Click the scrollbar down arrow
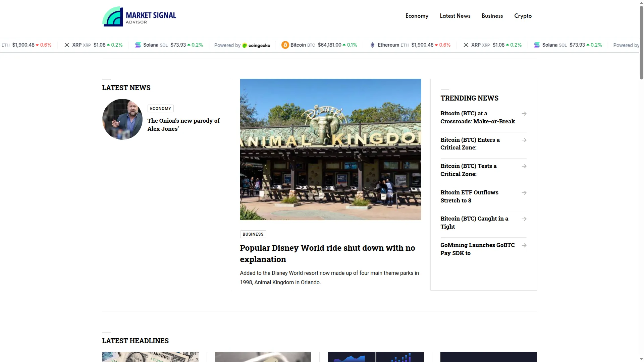The height and width of the screenshot is (362, 644). pyautogui.click(x=641, y=359)
